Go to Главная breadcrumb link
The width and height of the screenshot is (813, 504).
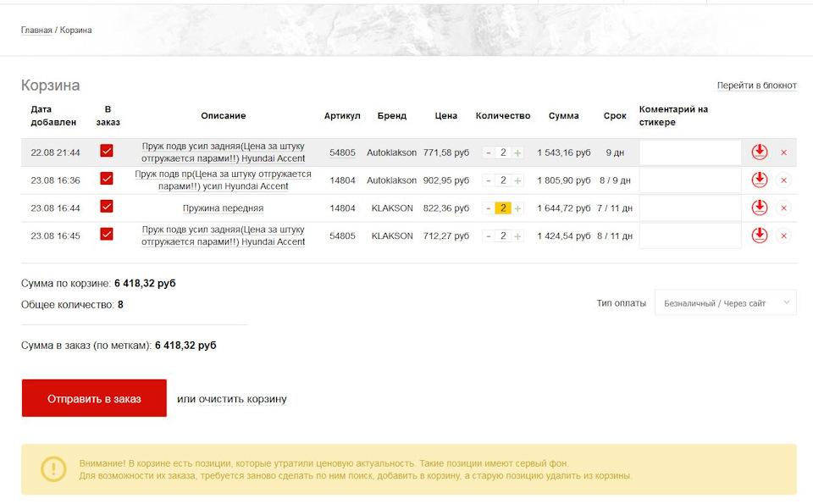[36, 30]
